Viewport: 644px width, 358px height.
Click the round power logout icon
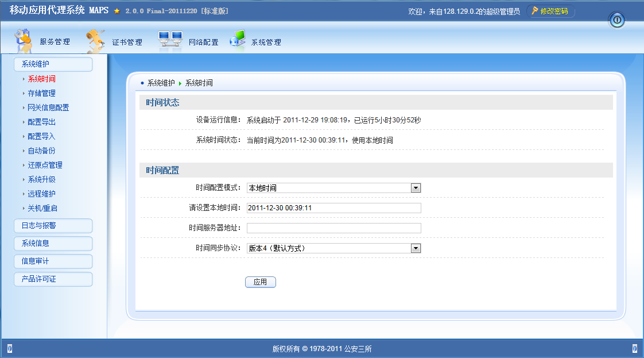[617, 20]
